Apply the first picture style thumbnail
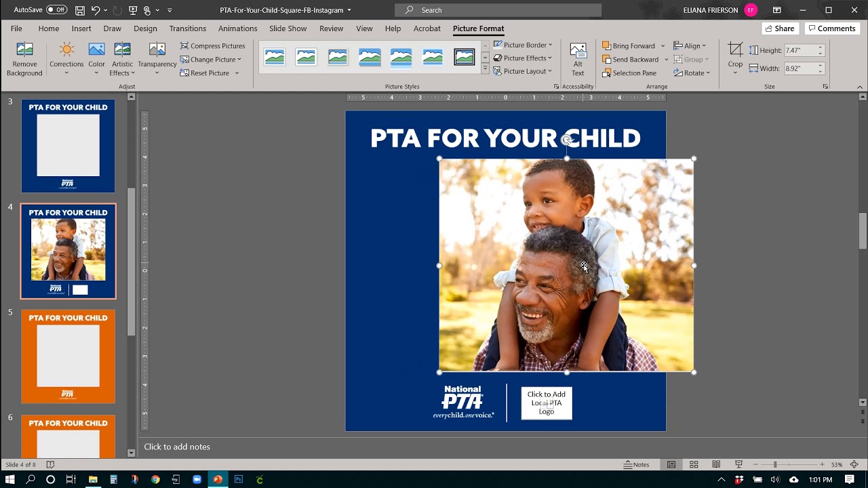 (275, 57)
